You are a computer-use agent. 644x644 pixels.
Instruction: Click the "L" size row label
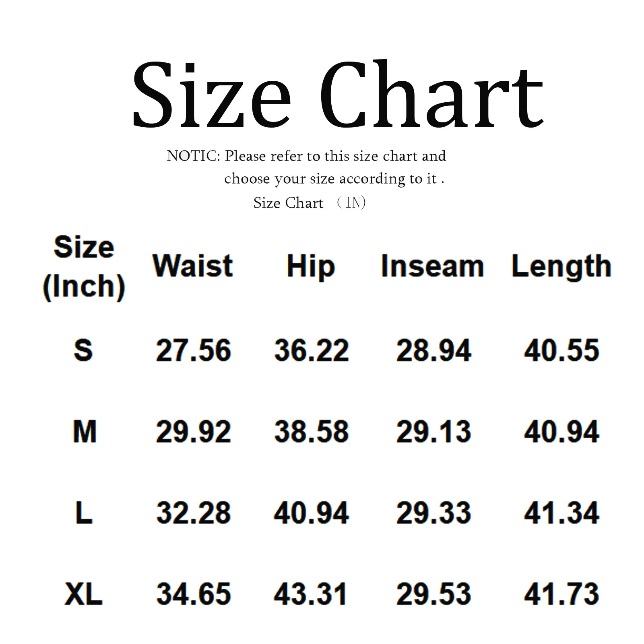pos(84,513)
